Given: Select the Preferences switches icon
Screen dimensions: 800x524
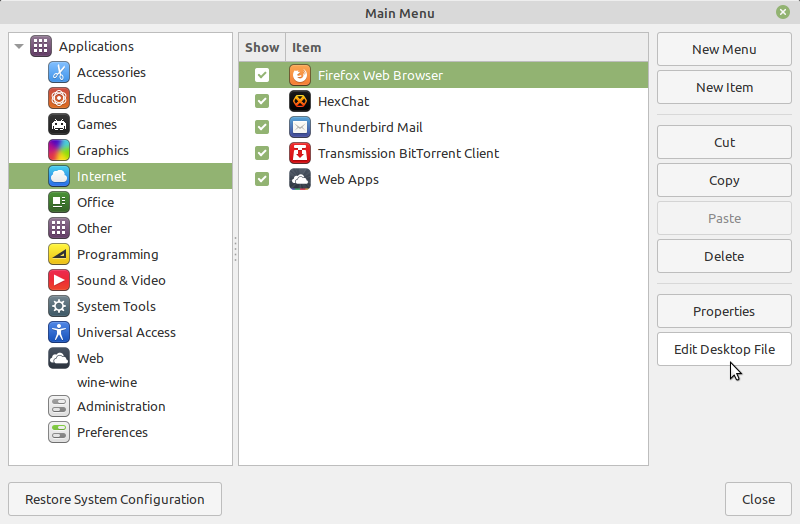Looking at the screenshot, I should [59, 433].
